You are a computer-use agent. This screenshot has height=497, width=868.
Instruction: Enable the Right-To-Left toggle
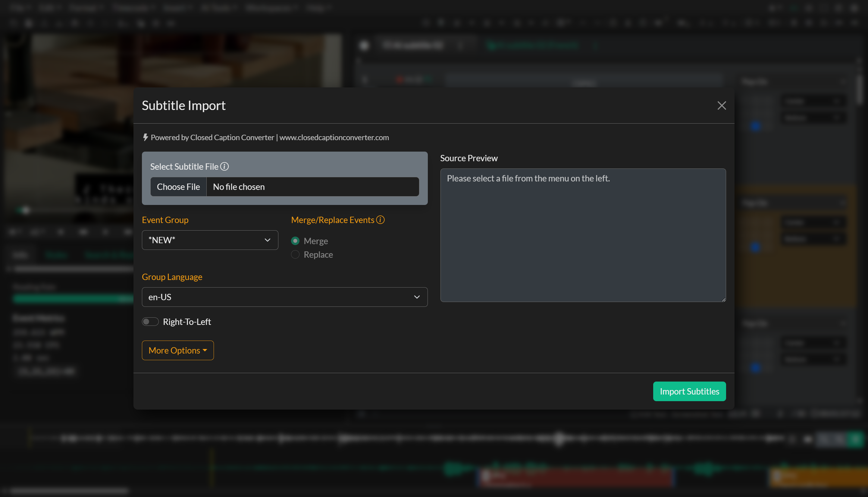coord(150,321)
